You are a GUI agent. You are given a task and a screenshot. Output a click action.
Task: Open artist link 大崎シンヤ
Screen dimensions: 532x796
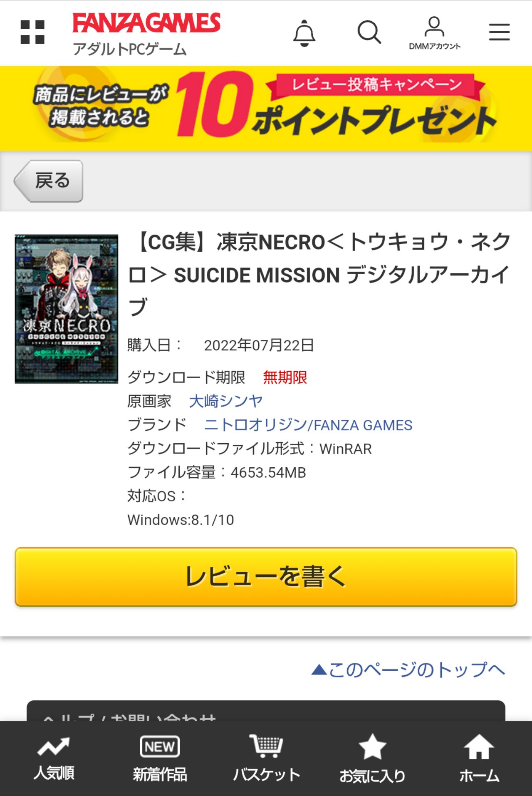(x=226, y=401)
